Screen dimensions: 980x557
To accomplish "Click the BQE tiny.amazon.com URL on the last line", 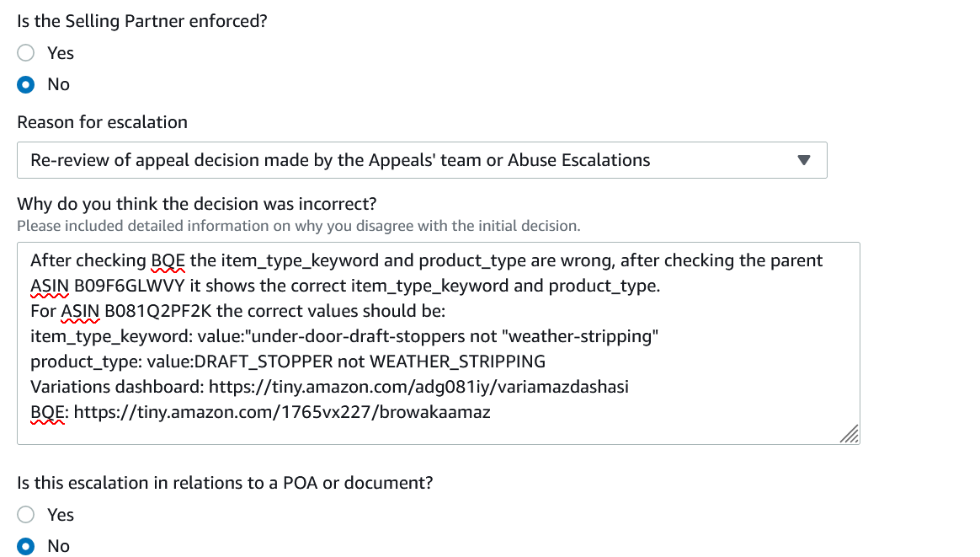I will (x=282, y=412).
